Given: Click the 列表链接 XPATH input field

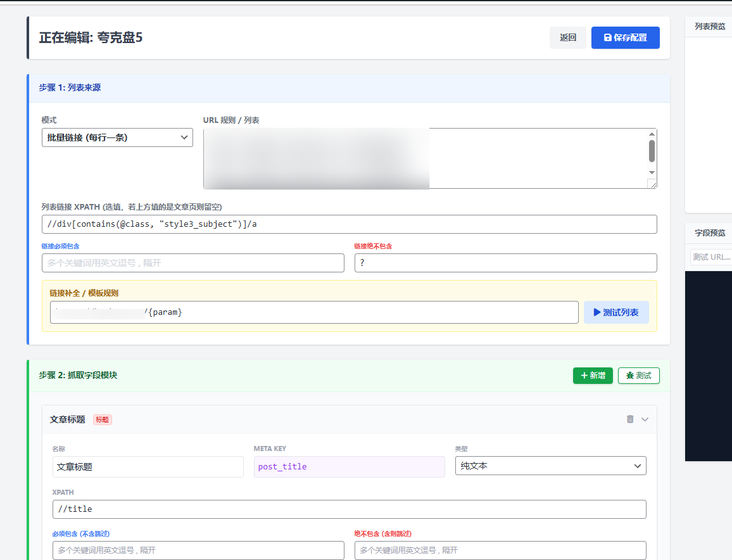Looking at the screenshot, I should [x=350, y=224].
